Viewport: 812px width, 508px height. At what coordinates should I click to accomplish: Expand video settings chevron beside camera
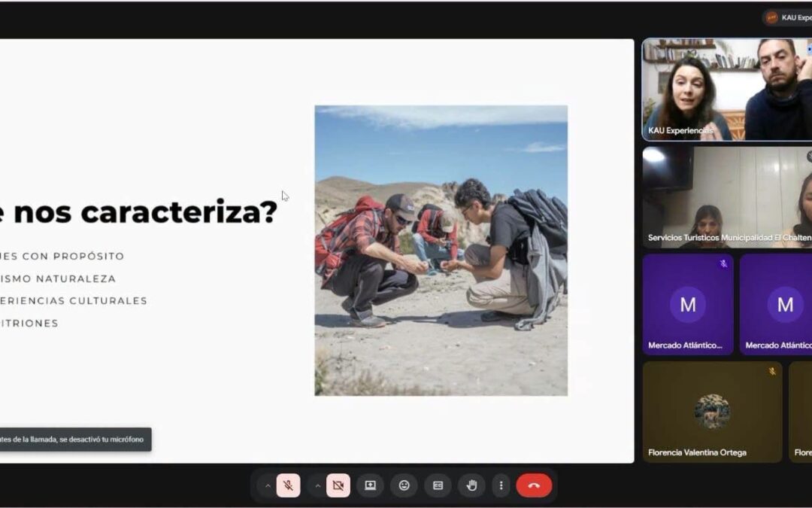point(317,485)
